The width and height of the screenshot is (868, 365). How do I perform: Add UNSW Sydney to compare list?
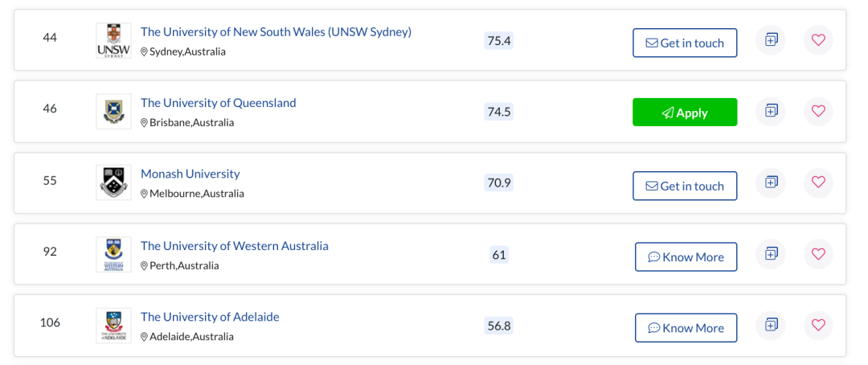coord(771,40)
